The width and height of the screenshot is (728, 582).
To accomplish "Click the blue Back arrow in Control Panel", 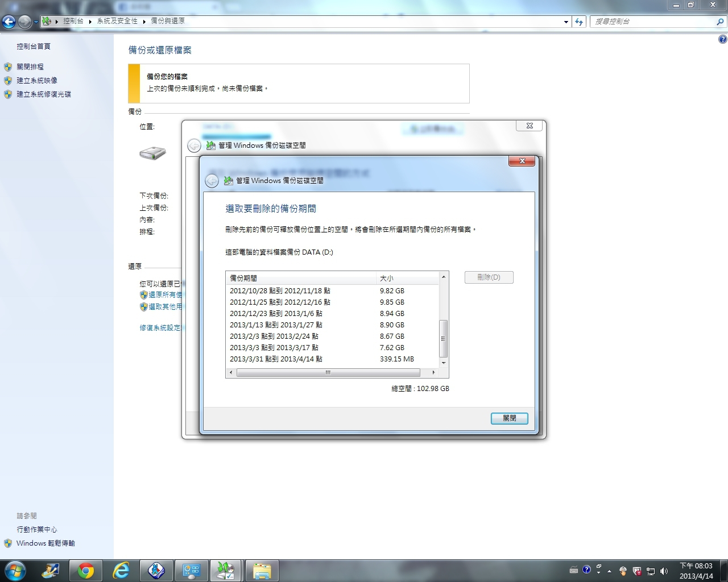I will pos(9,22).
